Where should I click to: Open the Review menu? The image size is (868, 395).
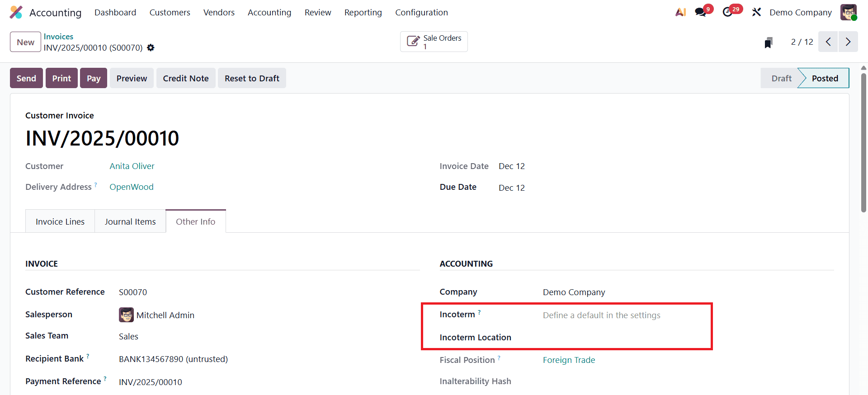[318, 12]
